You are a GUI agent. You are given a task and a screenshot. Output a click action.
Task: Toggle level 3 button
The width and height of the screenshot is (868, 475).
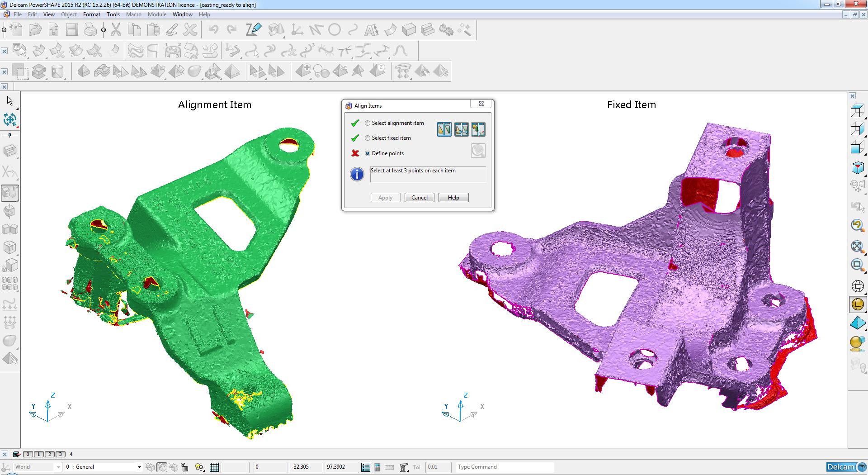[x=60, y=454]
